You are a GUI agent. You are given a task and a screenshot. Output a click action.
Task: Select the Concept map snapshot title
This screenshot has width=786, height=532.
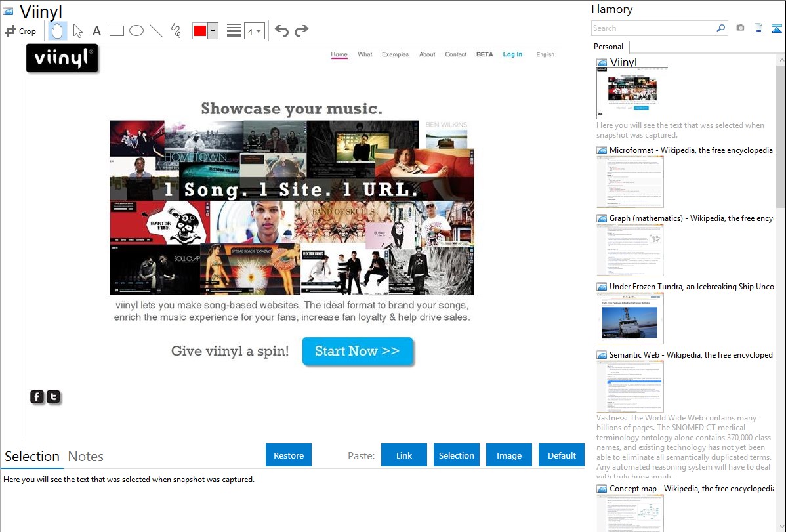tap(691, 488)
